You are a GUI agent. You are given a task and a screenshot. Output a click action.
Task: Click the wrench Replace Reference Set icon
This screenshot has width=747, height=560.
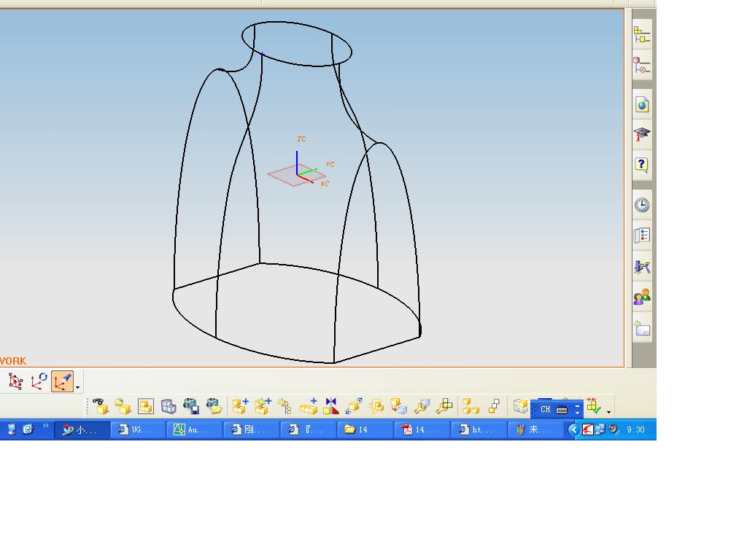point(422,406)
